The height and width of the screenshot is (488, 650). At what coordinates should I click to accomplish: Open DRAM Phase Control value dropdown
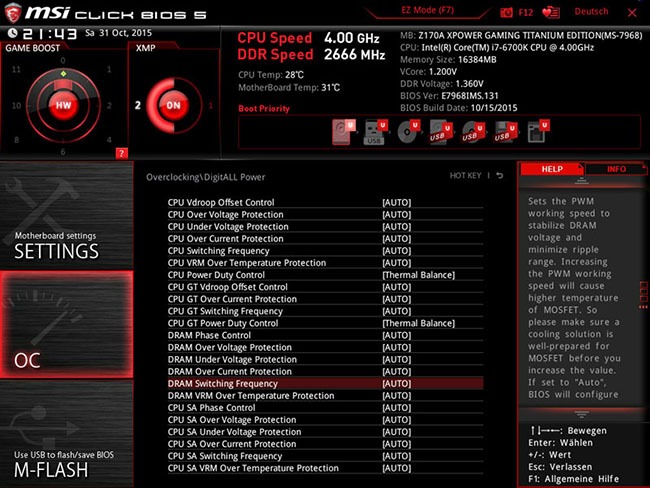[397, 335]
